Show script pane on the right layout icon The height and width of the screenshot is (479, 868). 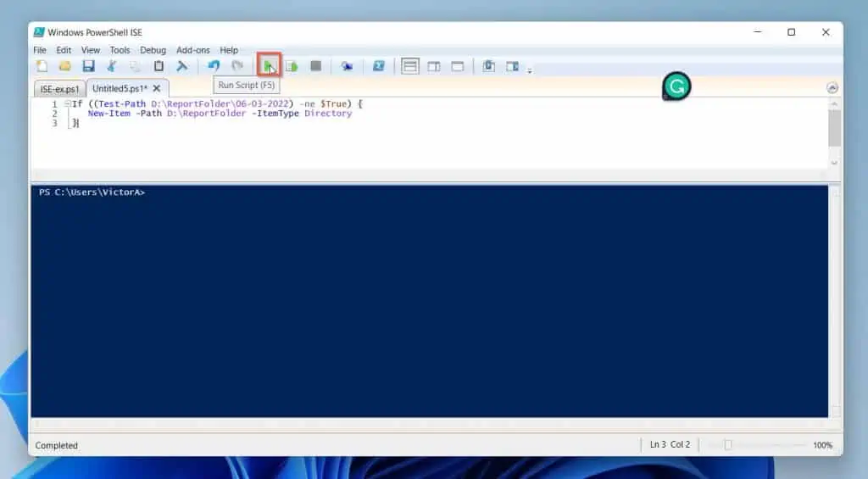coord(434,66)
